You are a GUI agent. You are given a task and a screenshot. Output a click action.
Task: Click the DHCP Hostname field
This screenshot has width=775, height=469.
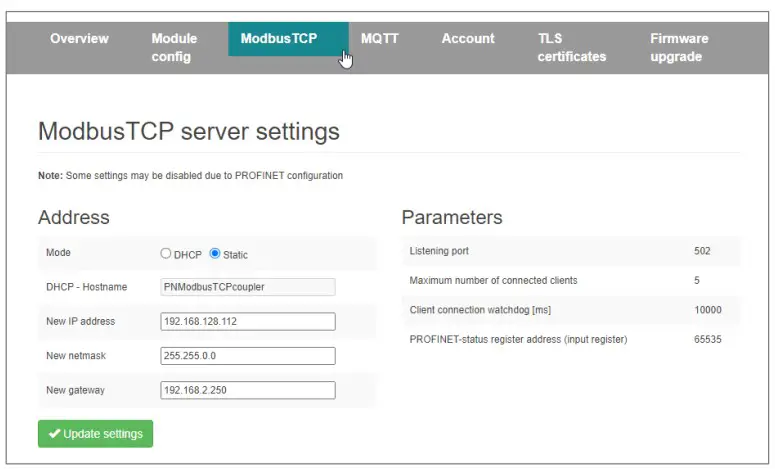(247, 287)
